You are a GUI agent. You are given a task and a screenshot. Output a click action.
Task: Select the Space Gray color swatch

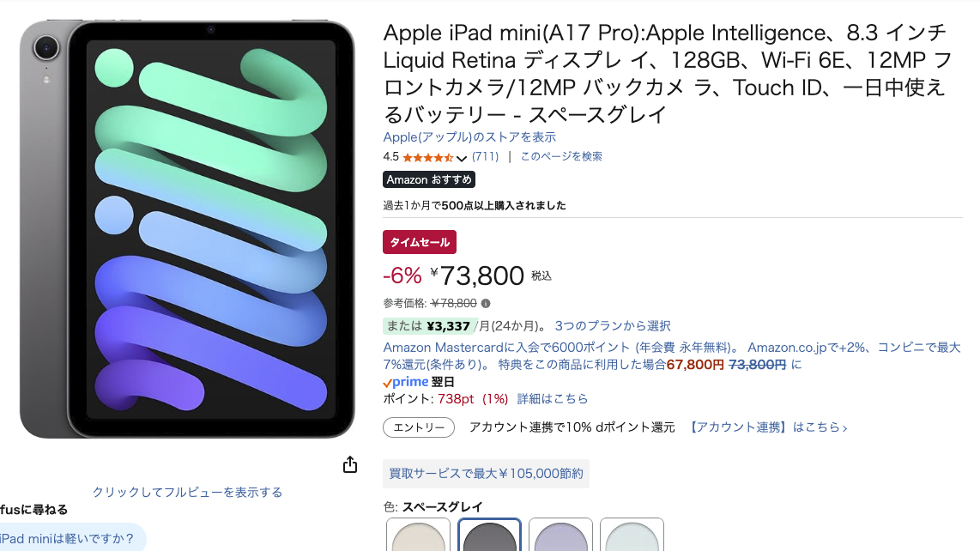(489, 536)
